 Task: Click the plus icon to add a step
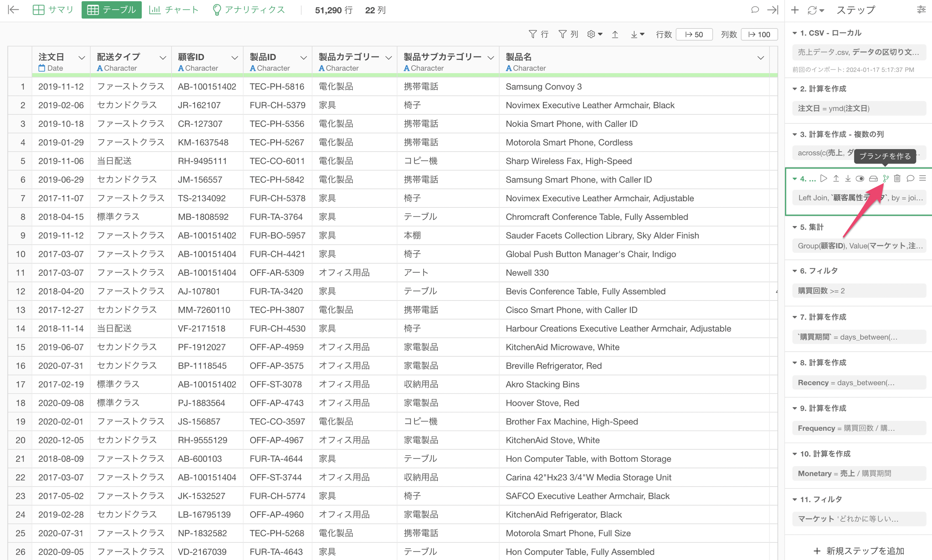[795, 10]
